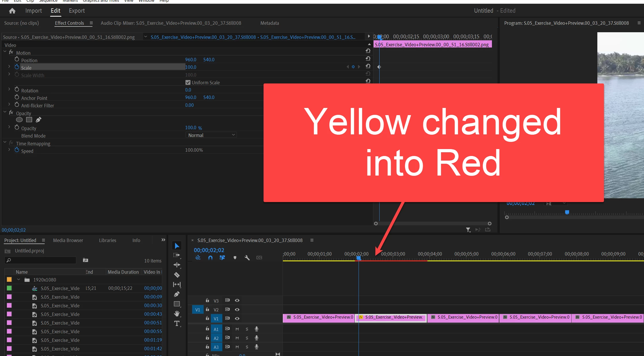Open Blend Mode Normal dropdown

[x=211, y=135]
